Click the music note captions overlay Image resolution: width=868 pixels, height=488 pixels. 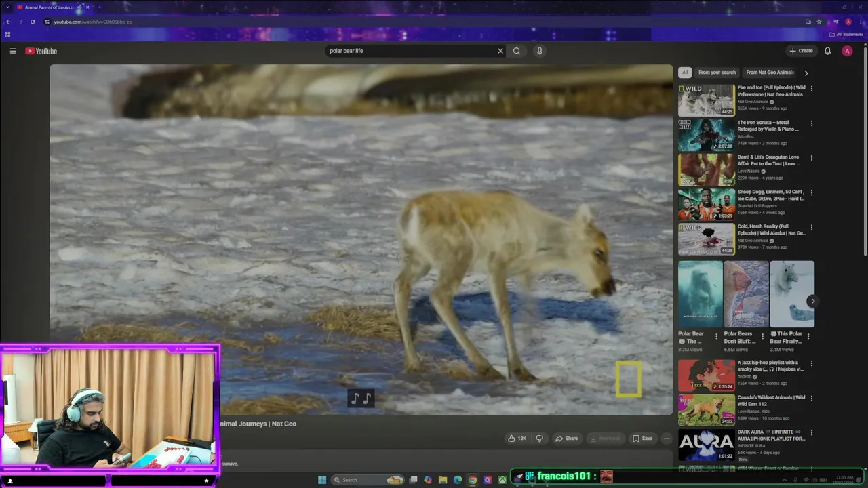(361, 399)
